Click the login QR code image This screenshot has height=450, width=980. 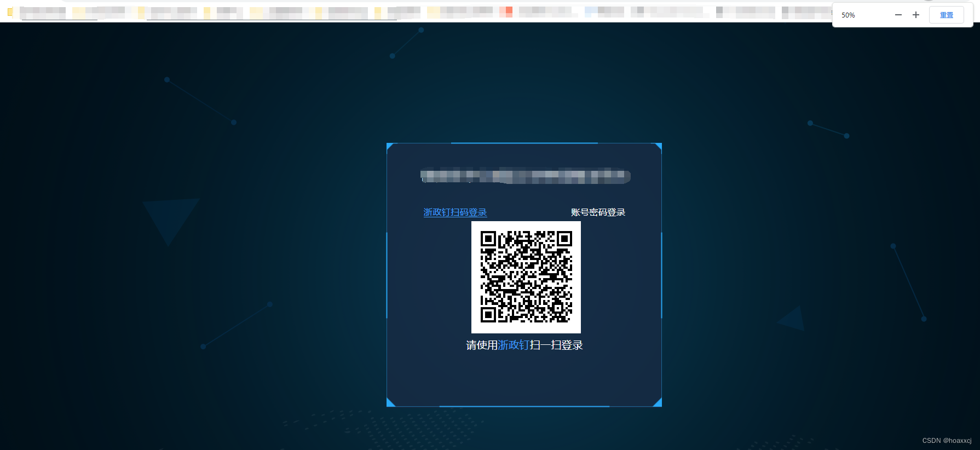pos(526,277)
